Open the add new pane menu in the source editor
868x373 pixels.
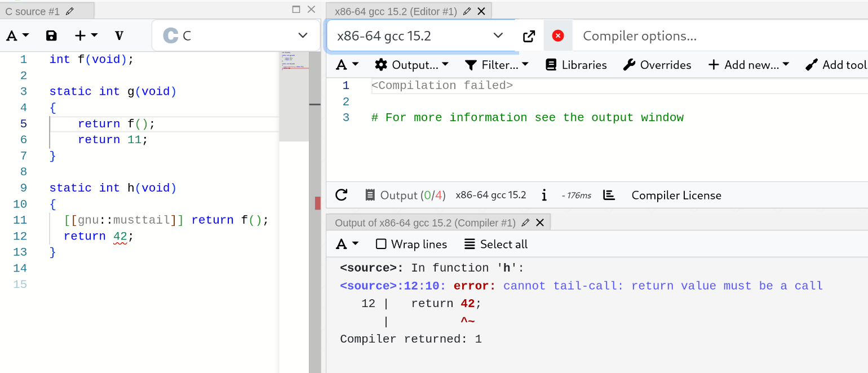coord(86,35)
